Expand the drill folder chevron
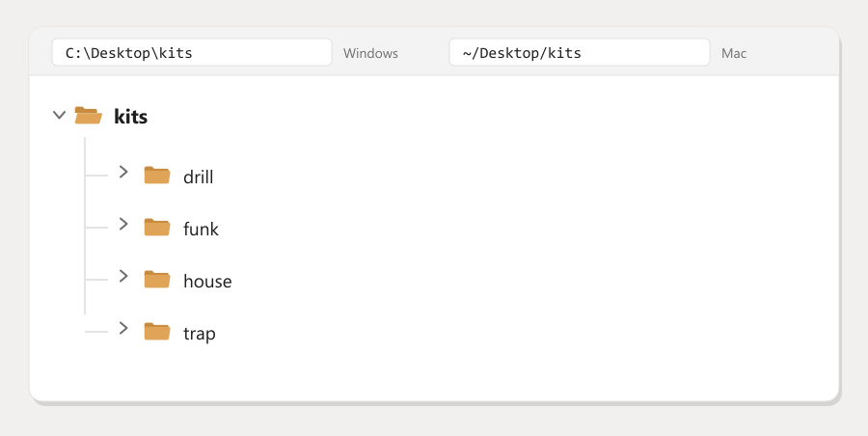This screenshot has width=868, height=436. point(123,172)
